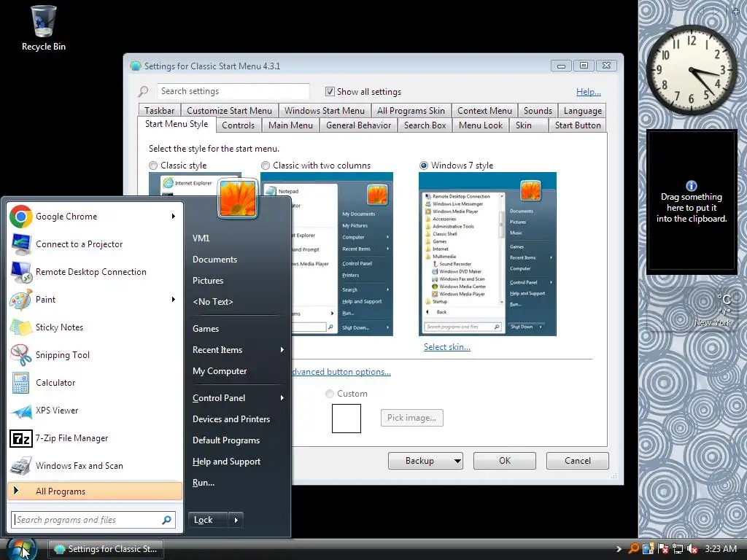Switch to the Taskbar tab

click(159, 111)
